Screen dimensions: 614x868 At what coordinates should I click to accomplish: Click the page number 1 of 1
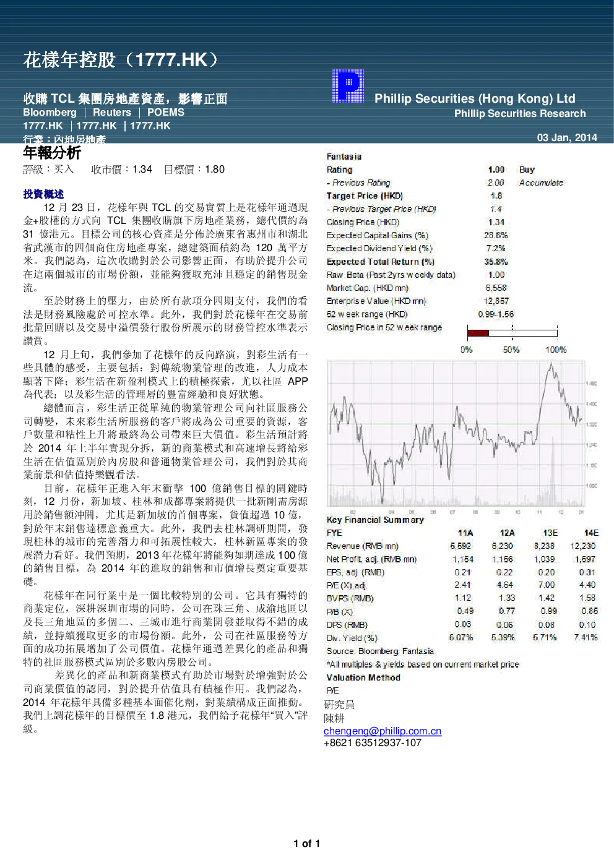pos(307,843)
